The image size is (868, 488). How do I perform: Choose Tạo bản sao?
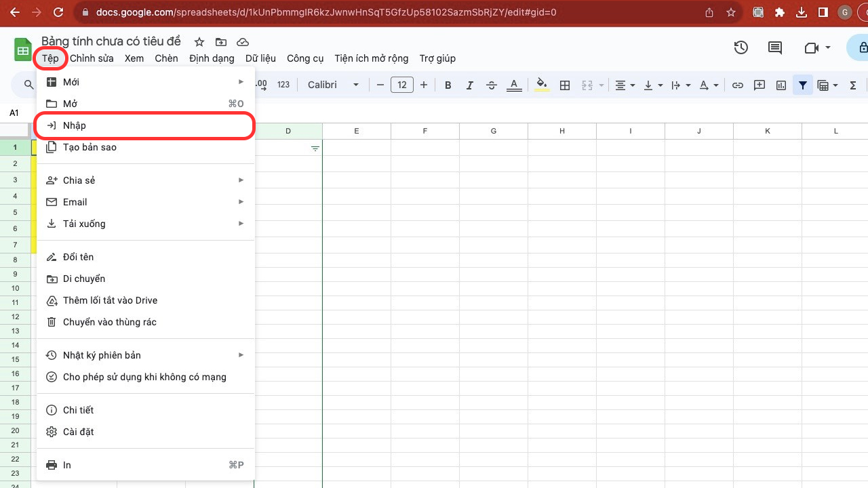click(146, 147)
